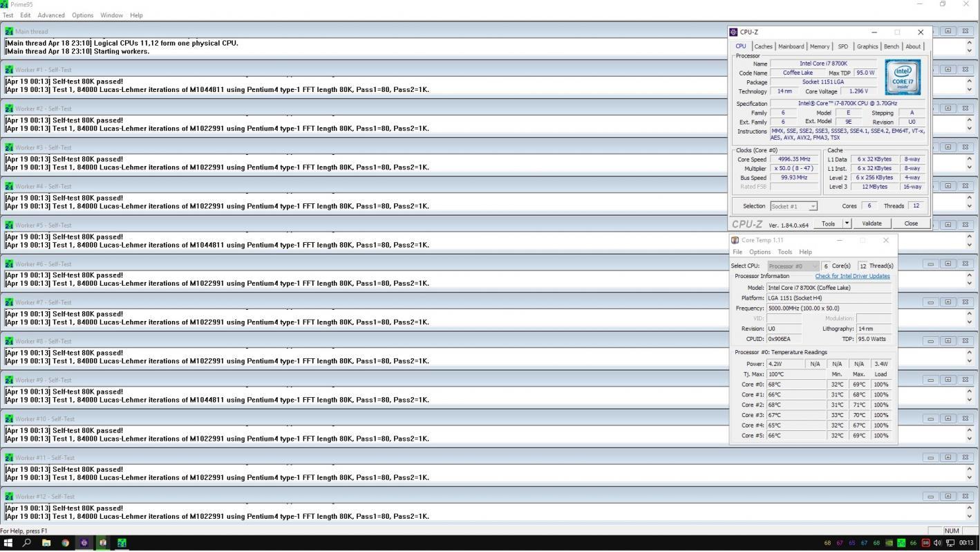Screen dimensions: 980x552
Task: Click the taskbar clock showing 00:13
Action: [966, 543]
